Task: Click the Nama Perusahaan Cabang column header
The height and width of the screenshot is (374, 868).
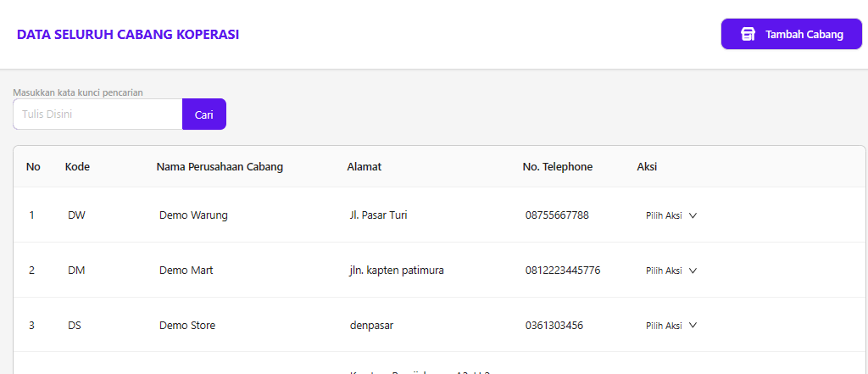Action: (x=220, y=167)
